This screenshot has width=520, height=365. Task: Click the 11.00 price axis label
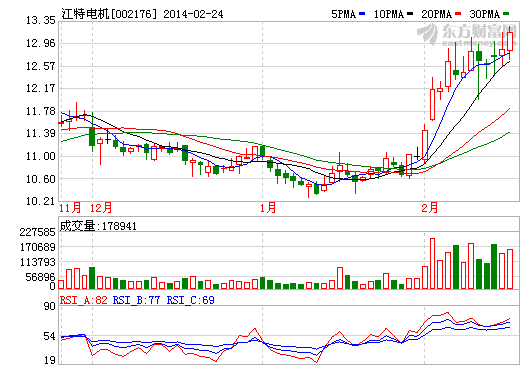[x=41, y=156]
